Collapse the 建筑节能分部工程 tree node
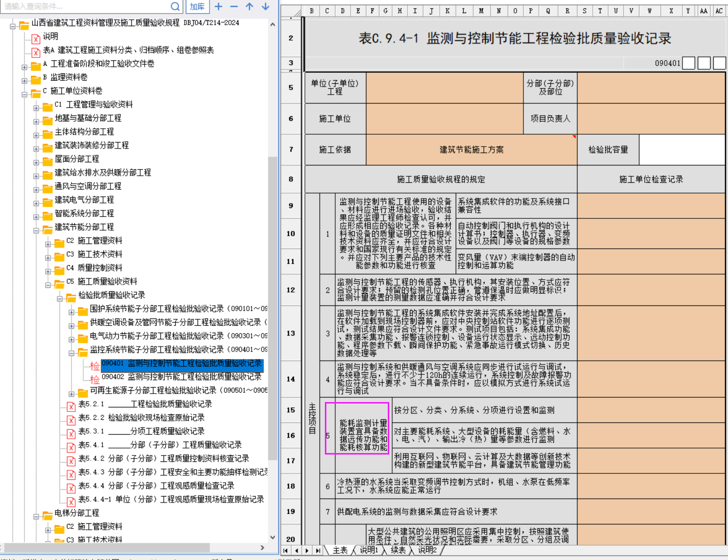 36,230
